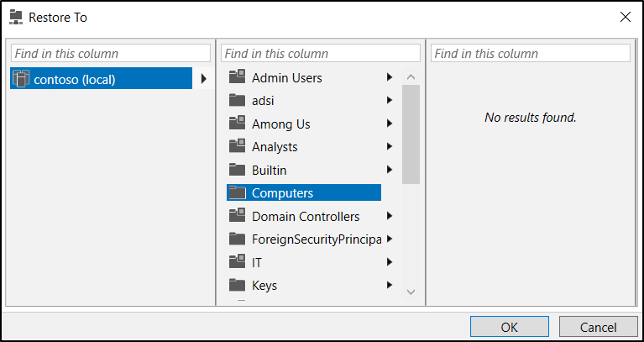Click the Domain Controllers OU icon
Image resolution: width=644 pixels, height=342 pixels.
(237, 215)
